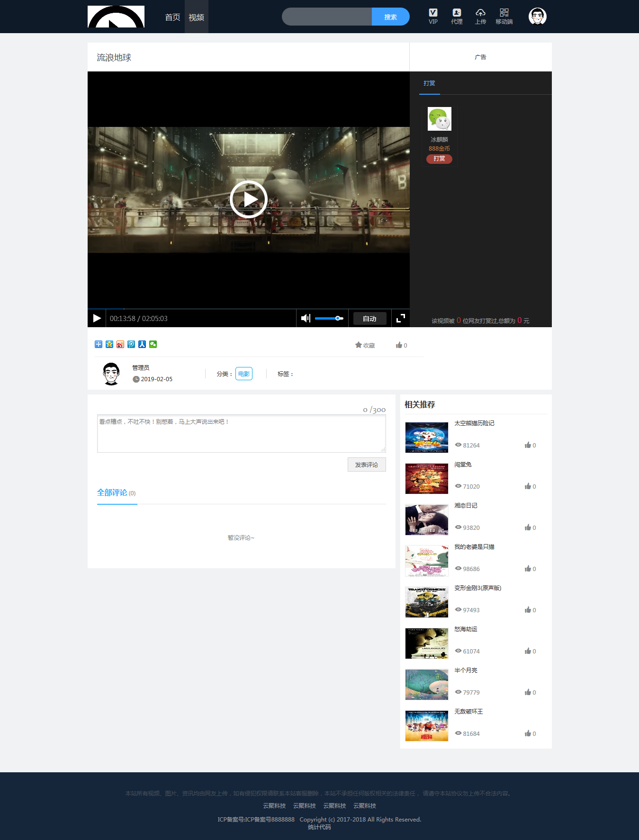The width and height of the screenshot is (639, 840).
Task: Open the 半个月亮 thumbnail
Action: coord(427,685)
